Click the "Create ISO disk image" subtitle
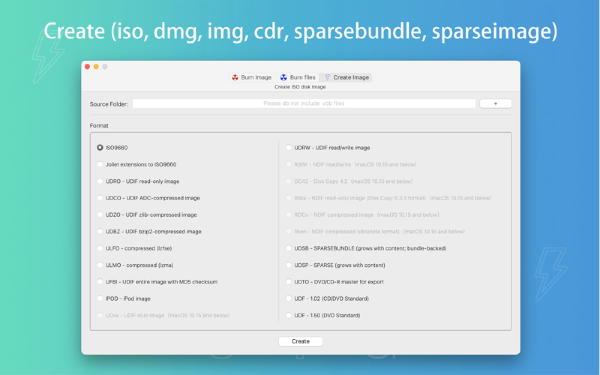Image resolution: width=600 pixels, height=375 pixels. (x=300, y=87)
